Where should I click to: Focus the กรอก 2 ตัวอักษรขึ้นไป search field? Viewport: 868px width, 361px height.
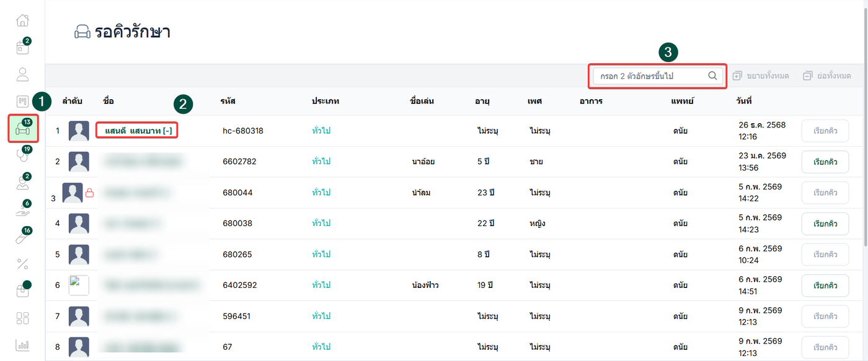pos(650,76)
